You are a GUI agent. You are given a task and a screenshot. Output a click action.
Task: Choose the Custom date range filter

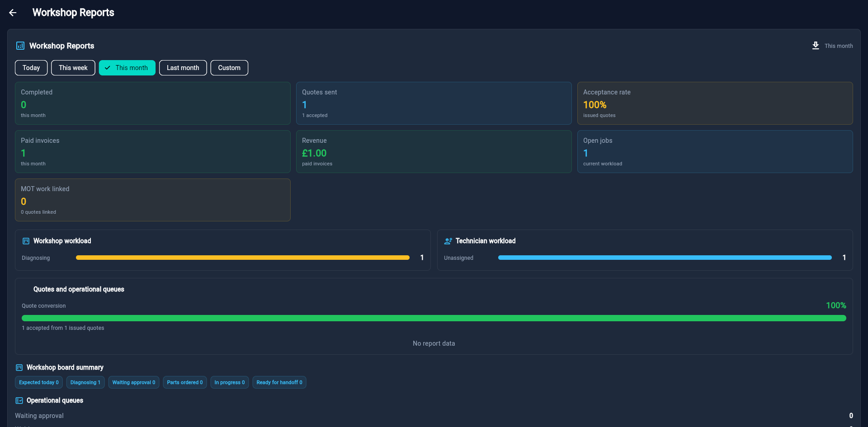pyautogui.click(x=229, y=68)
